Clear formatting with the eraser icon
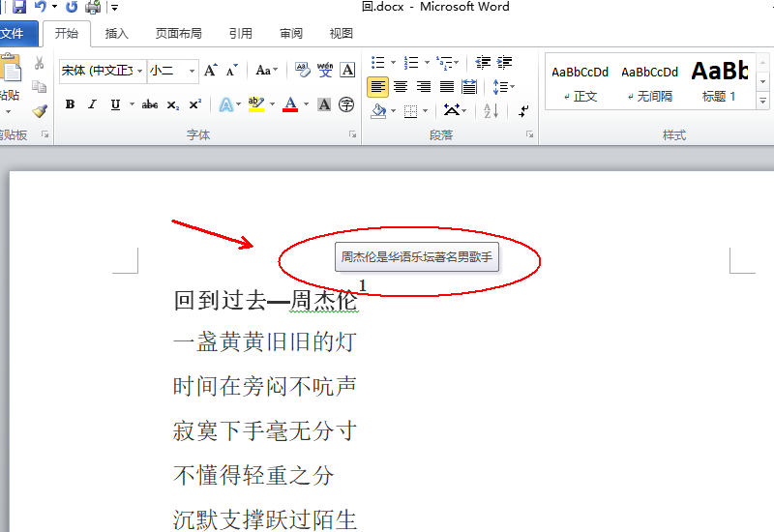Viewport: 774px width, 532px height. point(303,70)
